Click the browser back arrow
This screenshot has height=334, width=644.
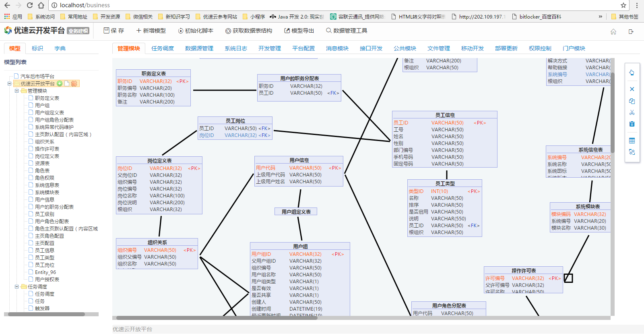pos(7,5)
